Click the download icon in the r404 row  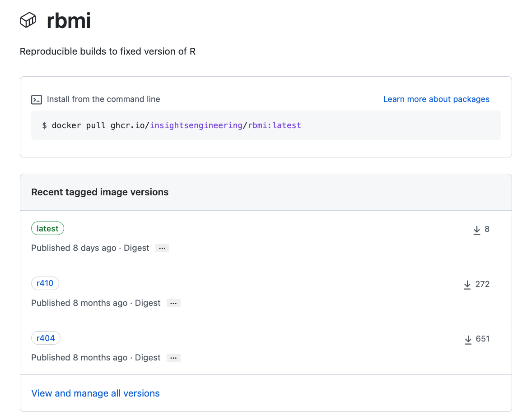click(x=468, y=339)
